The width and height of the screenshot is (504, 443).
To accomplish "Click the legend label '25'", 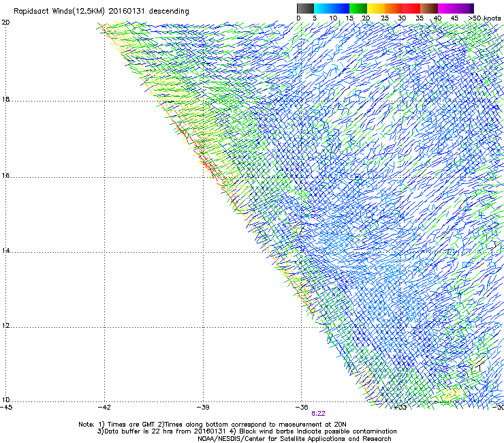I will click(x=384, y=18).
